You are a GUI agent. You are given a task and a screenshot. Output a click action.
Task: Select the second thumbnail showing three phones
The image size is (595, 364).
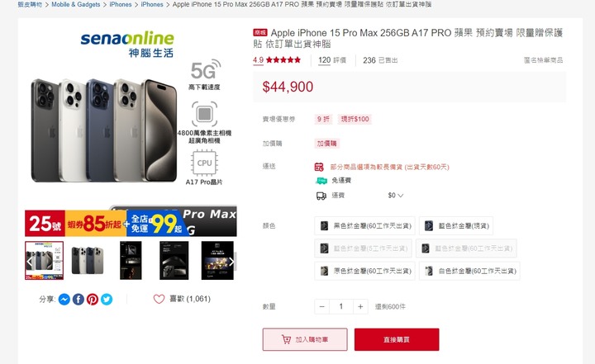click(x=88, y=261)
